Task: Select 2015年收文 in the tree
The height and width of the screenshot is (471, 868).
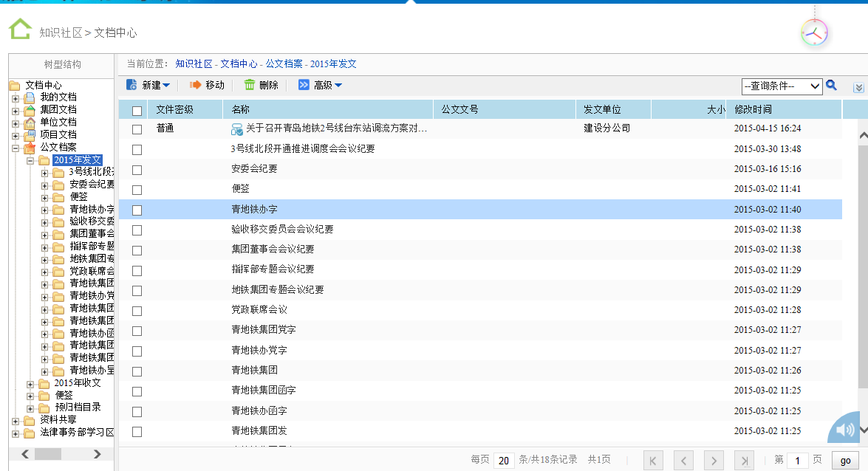Action: tap(77, 383)
